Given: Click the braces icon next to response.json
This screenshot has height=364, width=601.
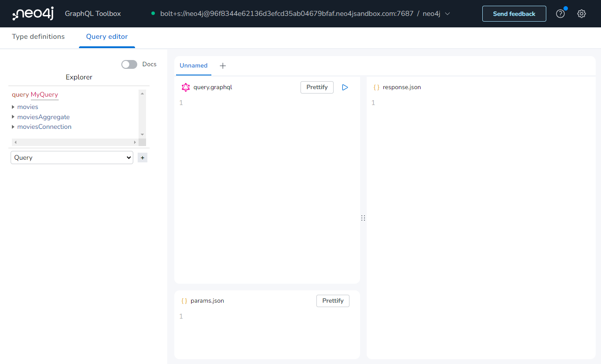Looking at the screenshot, I should pos(376,87).
